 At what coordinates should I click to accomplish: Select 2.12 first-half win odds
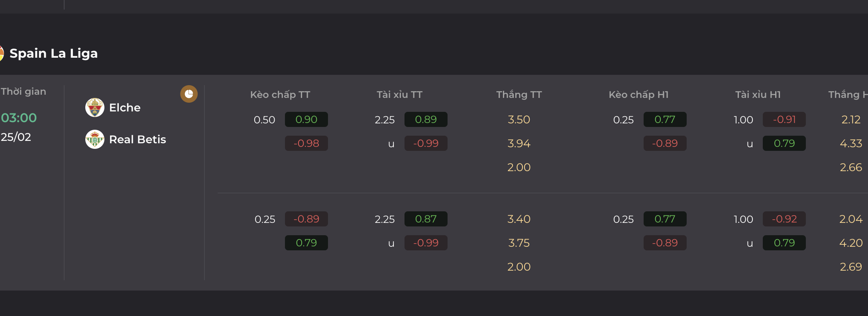851,119
